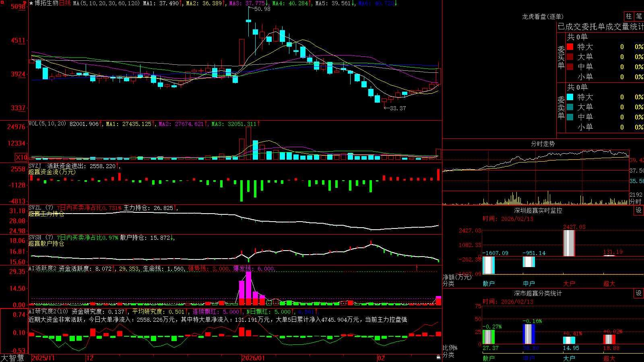Click the 超赢主力持仓 label
The height and width of the screenshot is (362, 644).
[46, 214]
